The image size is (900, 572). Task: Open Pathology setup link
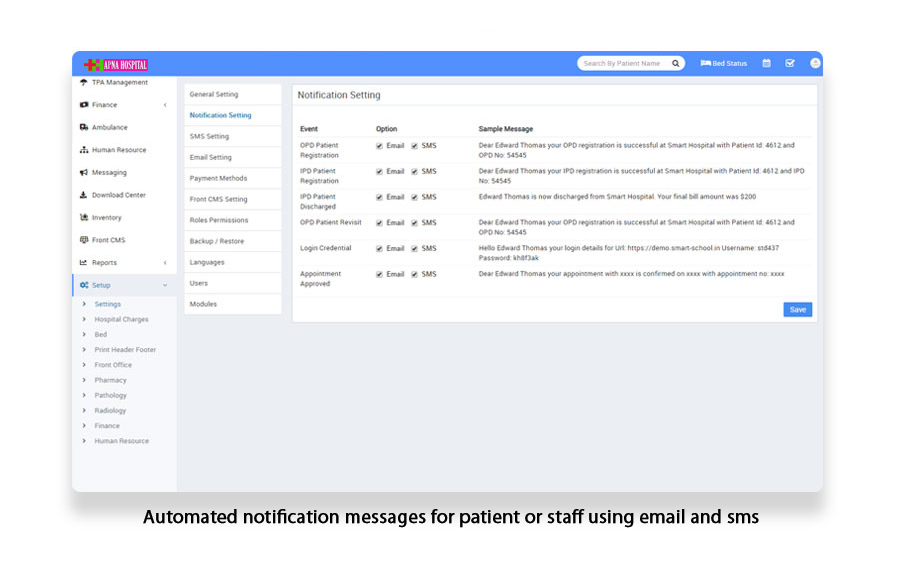tap(111, 395)
